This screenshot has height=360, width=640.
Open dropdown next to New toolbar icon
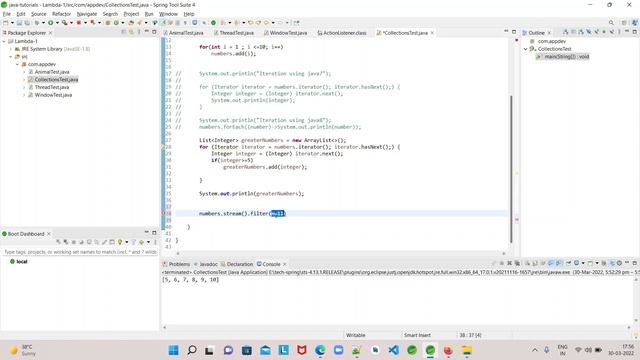point(12,23)
